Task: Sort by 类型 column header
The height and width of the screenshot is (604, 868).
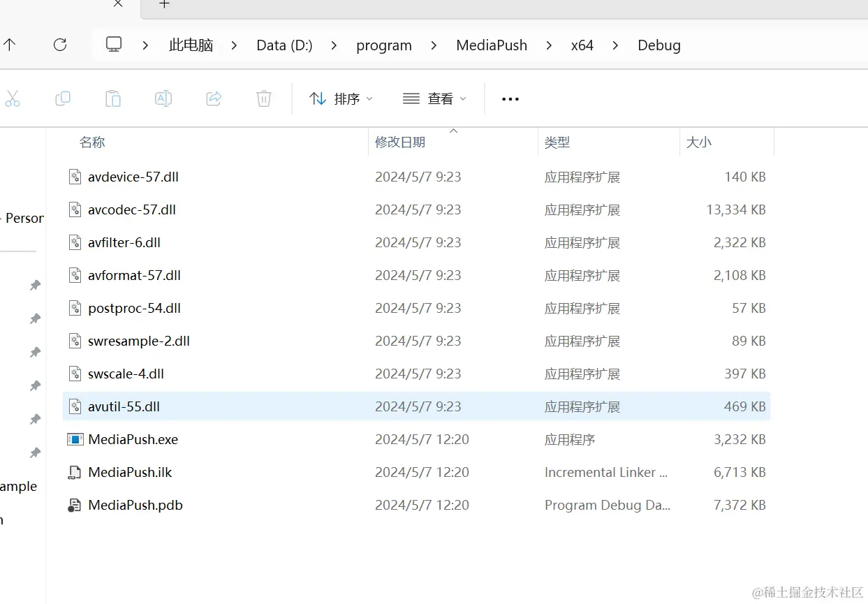Action: (x=557, y=142)
